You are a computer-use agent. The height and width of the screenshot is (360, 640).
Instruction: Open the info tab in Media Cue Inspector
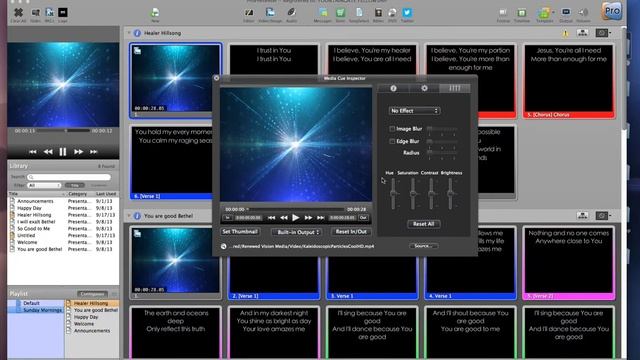[x=393, y=88]
